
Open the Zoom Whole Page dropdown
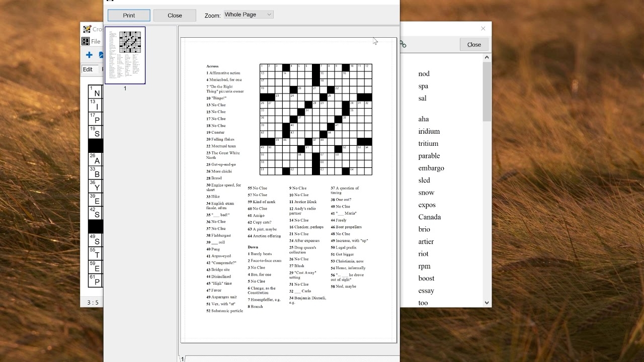click(249, 15)
